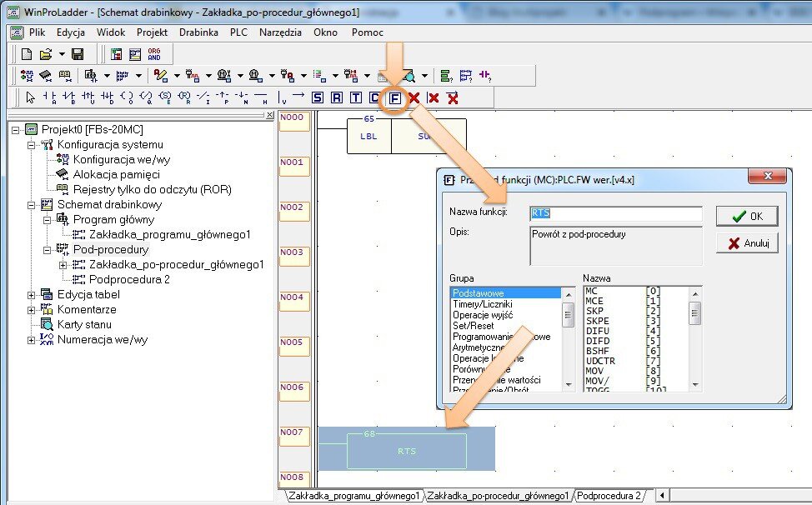This screenshot has height=505, width=812.
Task: Click the boxed F function icon
Action: point(394,97)
